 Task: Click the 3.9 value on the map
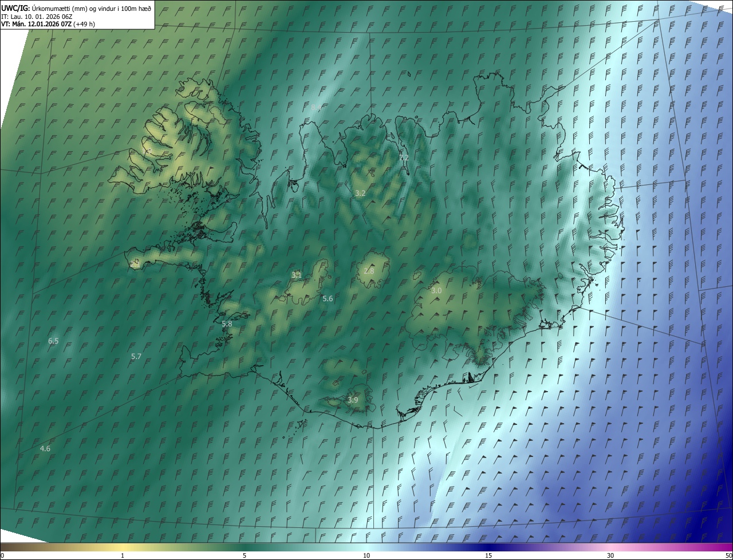click(x=353, y=400)
